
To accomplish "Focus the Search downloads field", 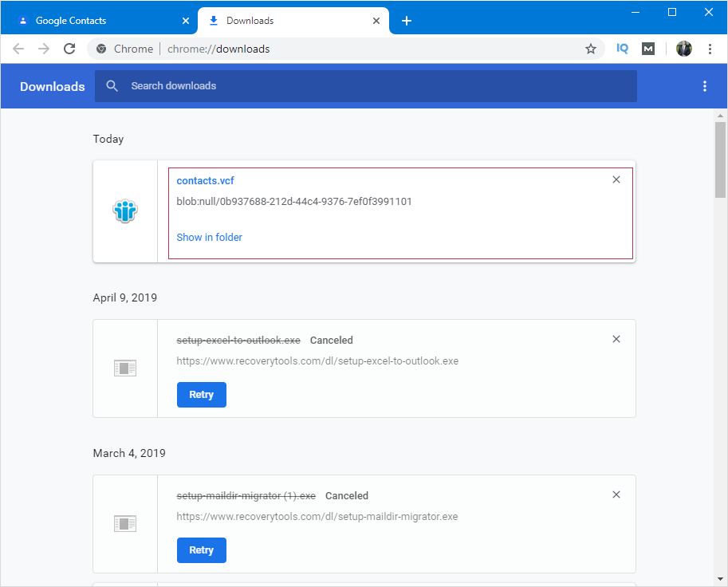I will tap(366, 86).
